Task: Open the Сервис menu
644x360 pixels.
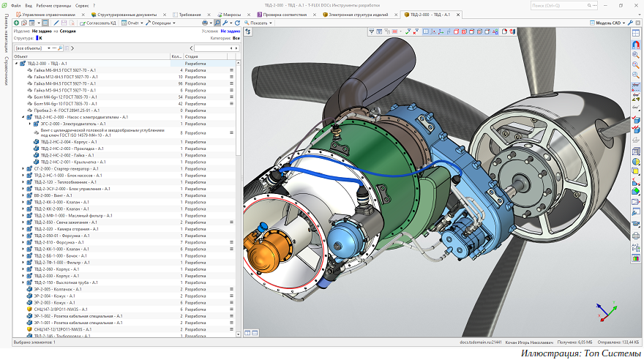Action: click(x=82, y=5)
